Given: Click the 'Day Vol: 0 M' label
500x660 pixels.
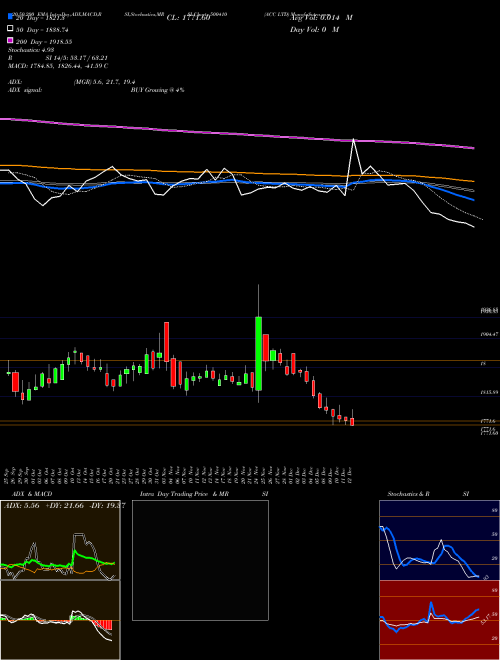Looking at the screenshot, I should pos(314,30).
